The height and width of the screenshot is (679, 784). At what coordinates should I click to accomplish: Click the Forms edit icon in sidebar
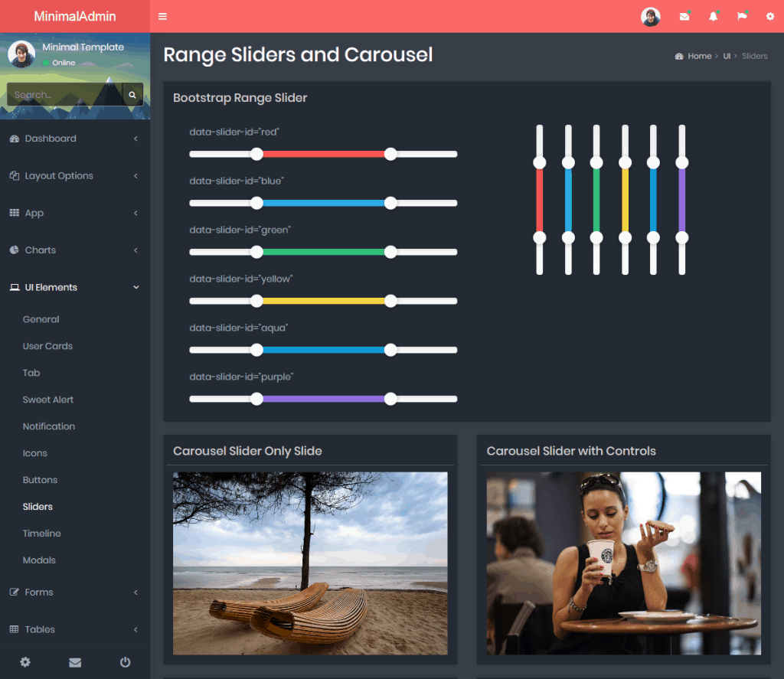coord(15,592)
